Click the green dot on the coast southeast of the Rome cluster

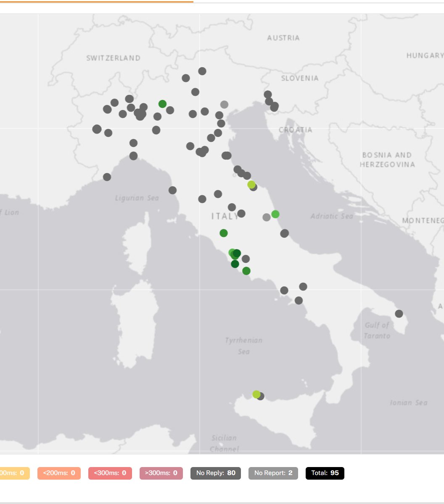tap(246, 271)
